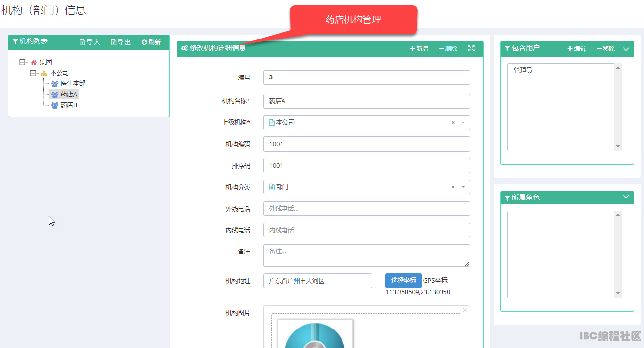Click the organization icon beside 本公司
The height and width of the screenshot is (348, 644).
pyautogui.click(x=44, y=73)
